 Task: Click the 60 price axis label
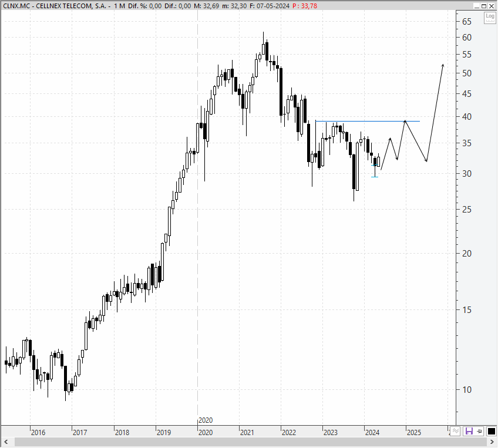click(467, 38)
